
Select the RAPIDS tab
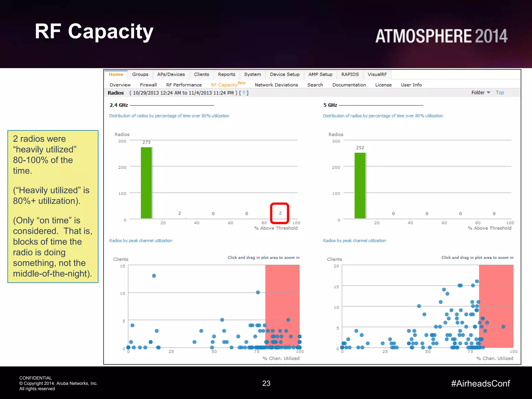point(350,75)
